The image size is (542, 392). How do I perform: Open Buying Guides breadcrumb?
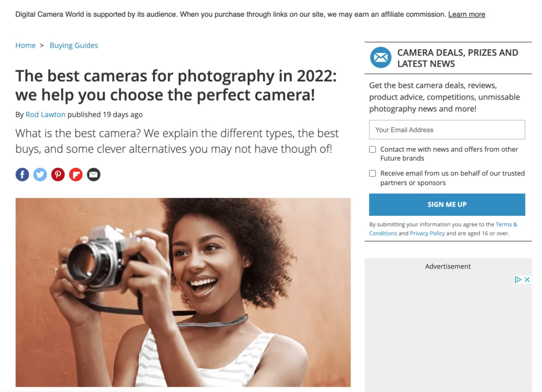74,45
